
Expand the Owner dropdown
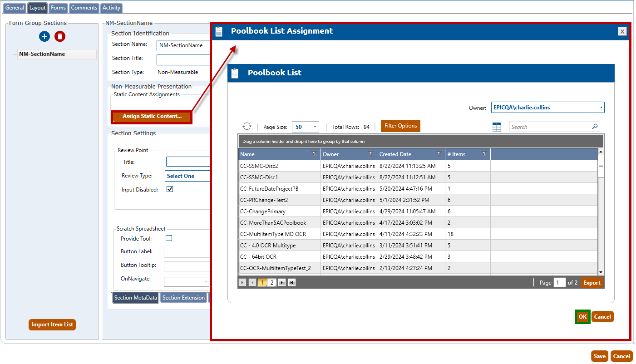[601, 108]
